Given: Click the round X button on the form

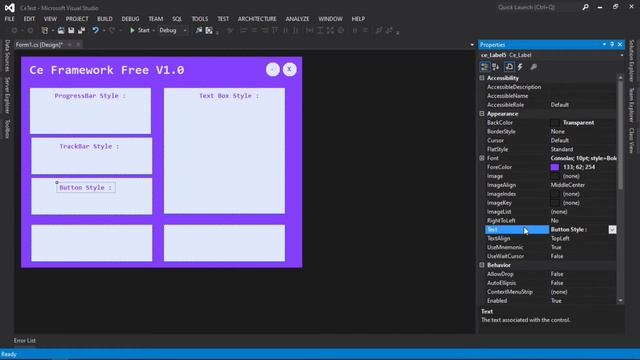Looking at the screenshot, I should [x=289, y=69].
